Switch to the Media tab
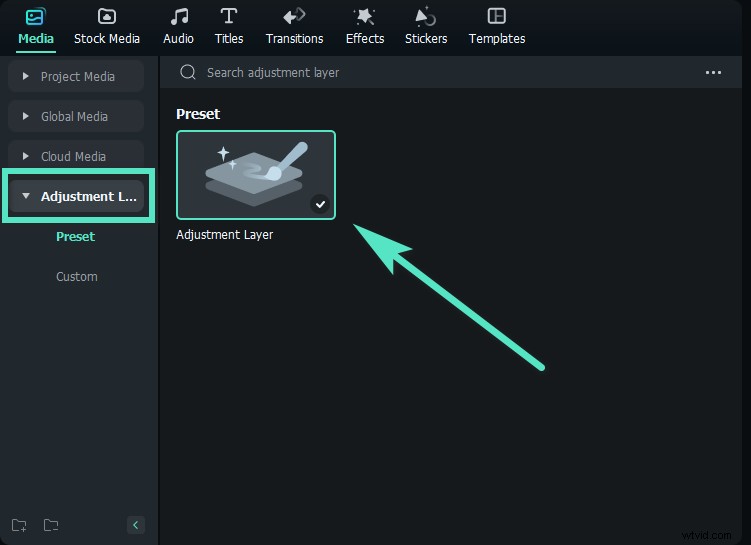The width and height of the screenshot is (751, 545). pos(36,26)
